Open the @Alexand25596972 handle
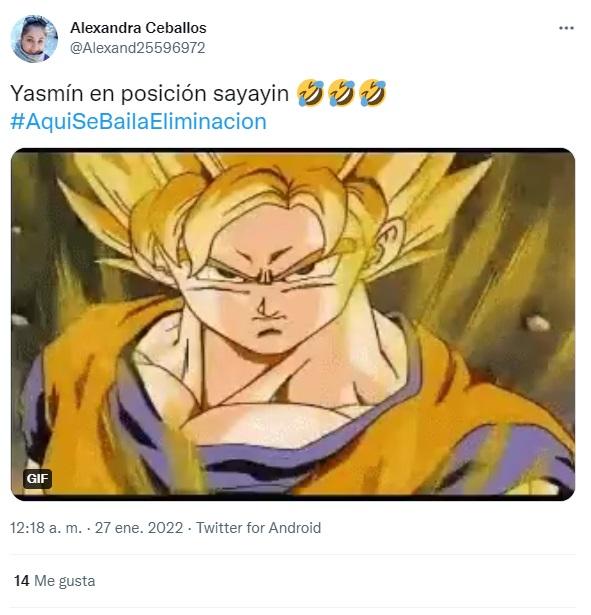 (x=138, y=48)
